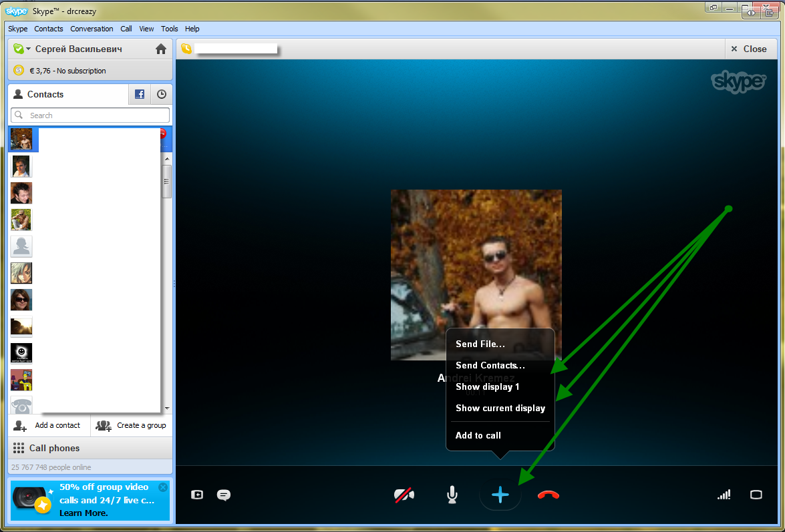
Task: Choose Show display 1 option
Action: pos(487,387)
